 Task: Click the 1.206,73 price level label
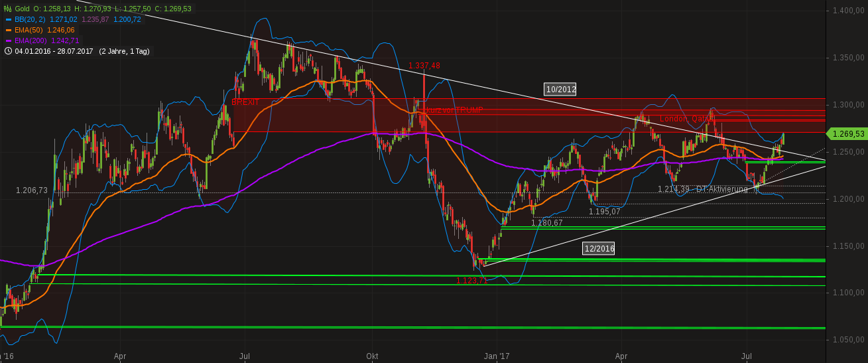(x=32, y=190)
